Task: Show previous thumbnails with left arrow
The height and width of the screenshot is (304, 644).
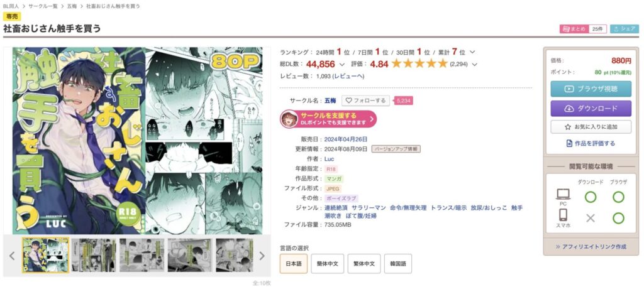Action: pos(12,256)
